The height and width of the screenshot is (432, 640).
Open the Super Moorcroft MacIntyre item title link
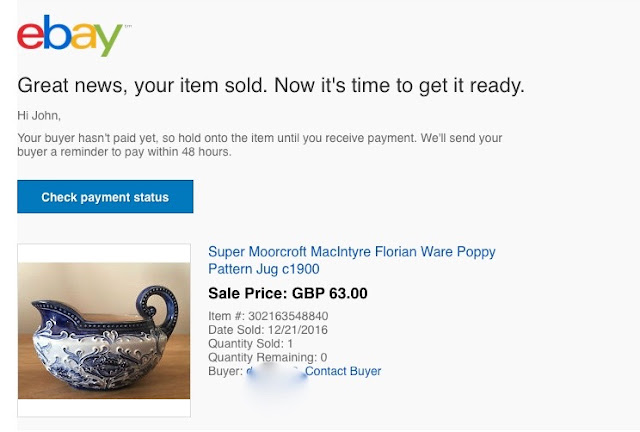tap(351, 252)
